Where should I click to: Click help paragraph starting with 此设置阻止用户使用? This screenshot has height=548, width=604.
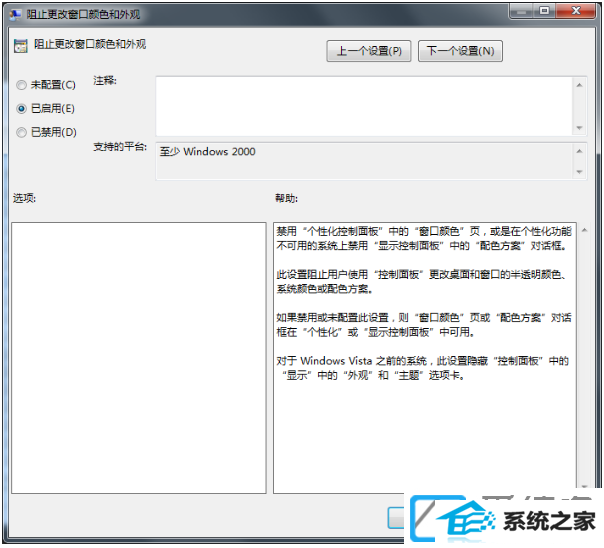point(421,282)
